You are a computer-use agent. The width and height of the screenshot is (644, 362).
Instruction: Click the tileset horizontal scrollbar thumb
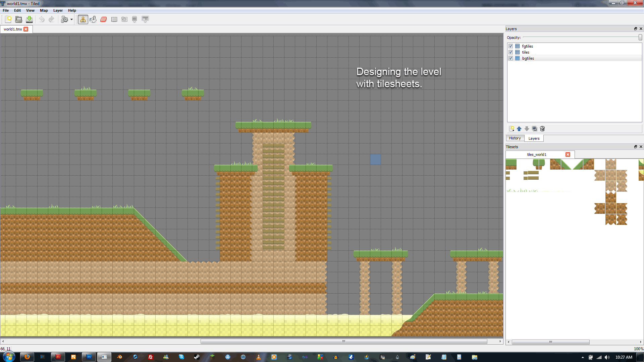[550, 342]
